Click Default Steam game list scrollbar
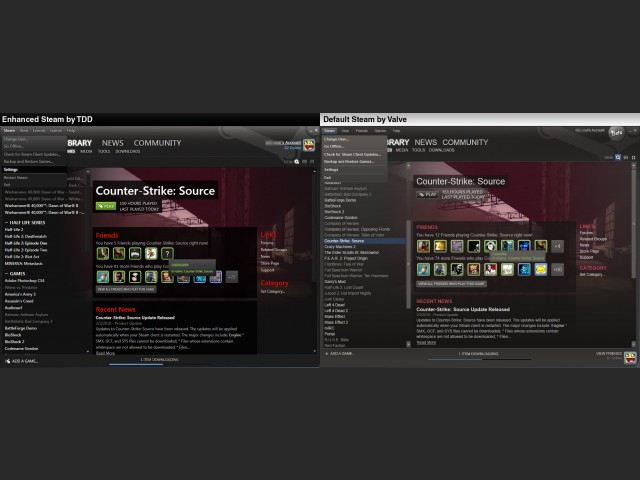The image size is (640, 480). pos(408,264)
